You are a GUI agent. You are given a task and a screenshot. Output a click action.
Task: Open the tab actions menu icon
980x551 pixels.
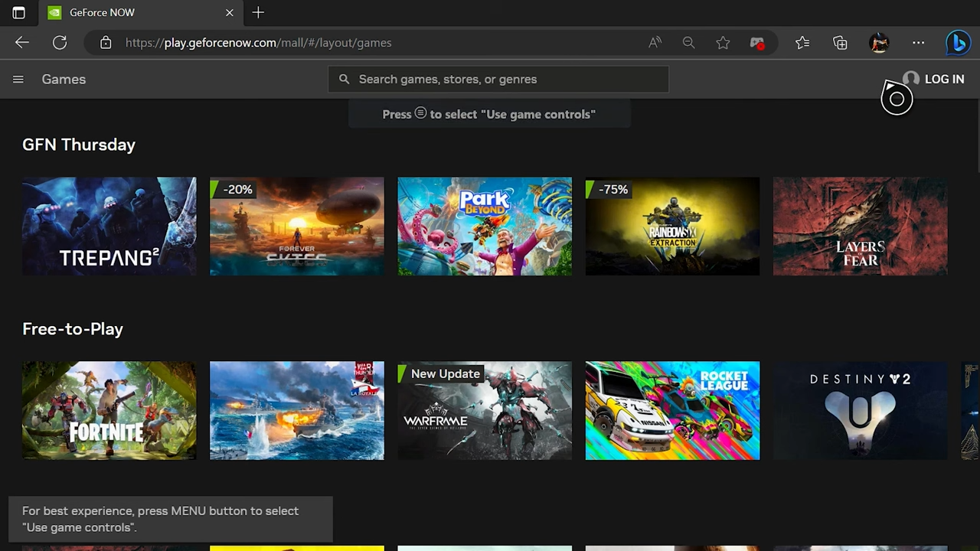(18, 12)
